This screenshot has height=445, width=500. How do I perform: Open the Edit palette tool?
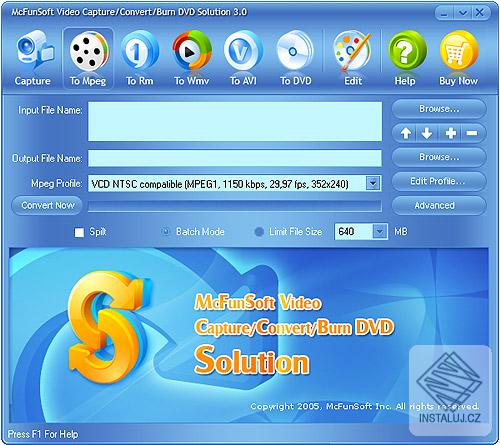click(353, 58)
